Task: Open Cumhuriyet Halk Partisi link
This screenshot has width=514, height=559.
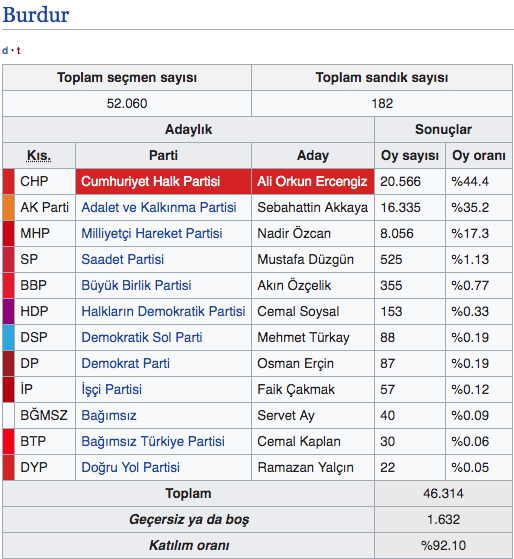Action: pyautogui.click(x=150, y=181)
